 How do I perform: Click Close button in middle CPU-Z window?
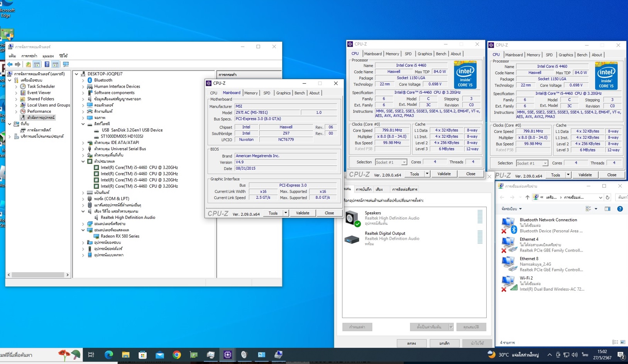471,174
